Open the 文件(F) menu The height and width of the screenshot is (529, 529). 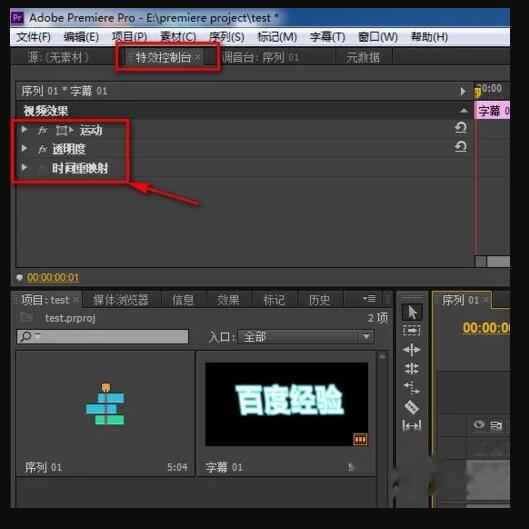[x=33, y=37]
